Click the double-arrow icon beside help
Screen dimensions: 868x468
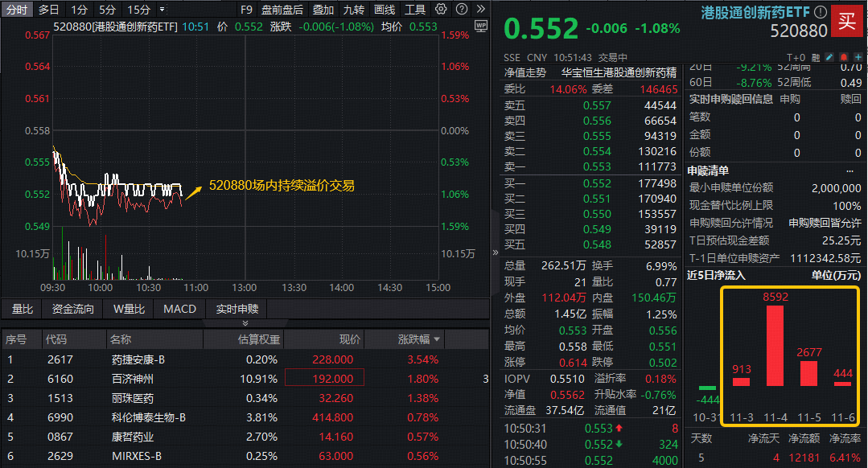coord(479,10)
